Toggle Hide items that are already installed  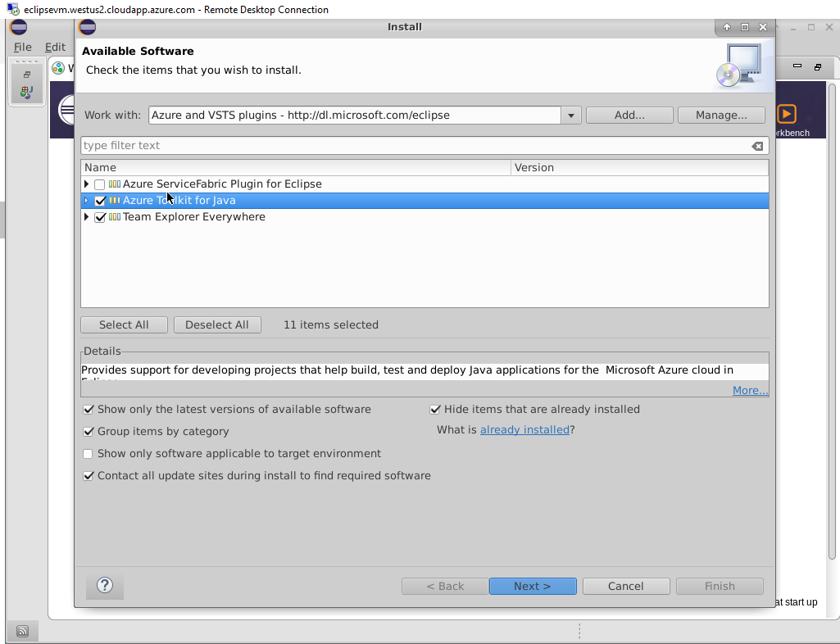tap(435, 410)
